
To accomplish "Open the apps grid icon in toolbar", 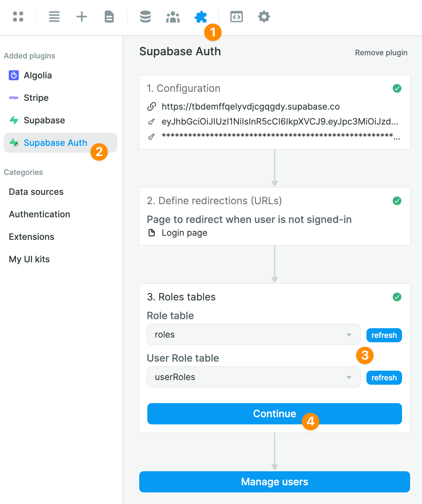I will (x=18, y=17).
